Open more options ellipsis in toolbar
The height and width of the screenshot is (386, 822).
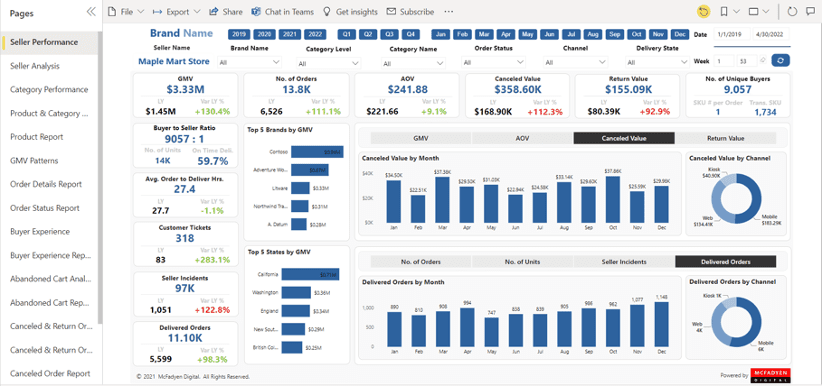click(x=448, y=12)
